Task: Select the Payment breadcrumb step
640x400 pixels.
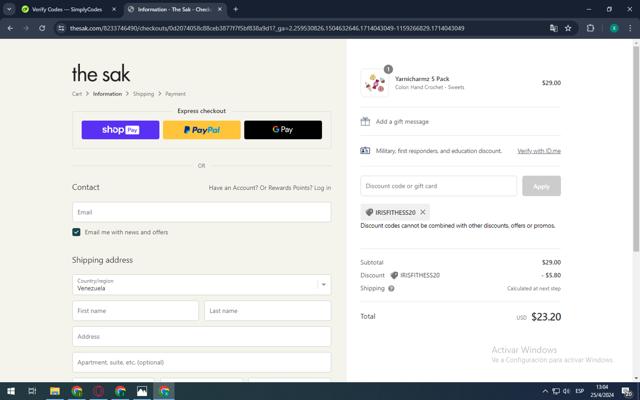Action: tap(176, 94)
